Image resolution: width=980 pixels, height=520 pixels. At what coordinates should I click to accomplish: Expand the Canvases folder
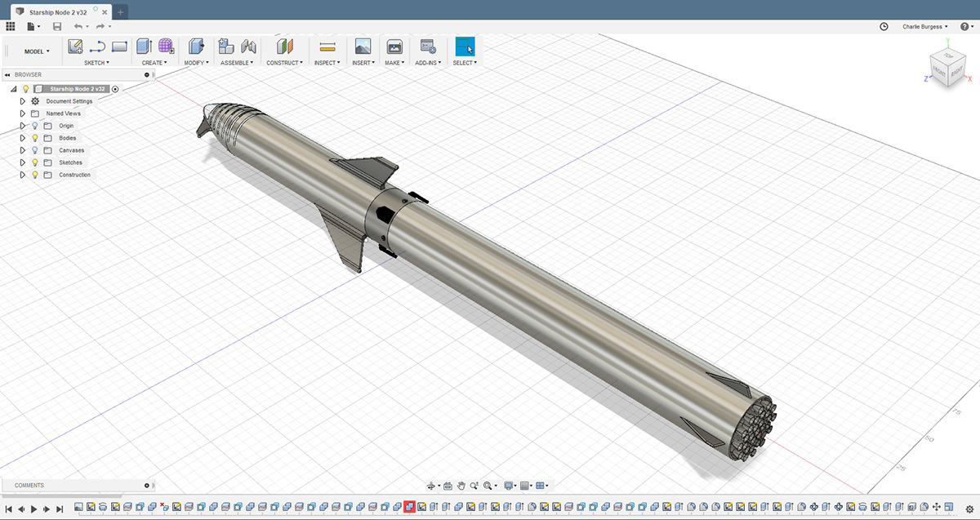pos(23,150)
